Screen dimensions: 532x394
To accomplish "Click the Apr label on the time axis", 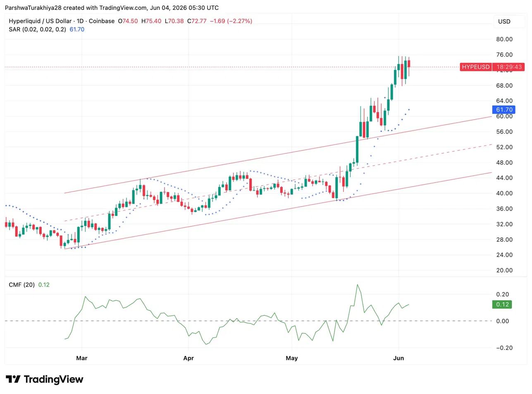I will click(x=188, y=358).
